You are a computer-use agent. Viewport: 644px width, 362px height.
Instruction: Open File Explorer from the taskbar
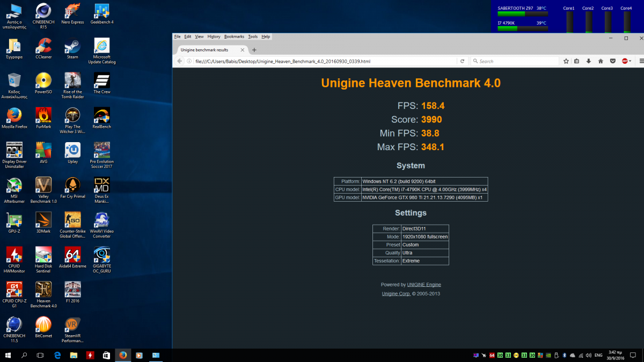(74, 355)
